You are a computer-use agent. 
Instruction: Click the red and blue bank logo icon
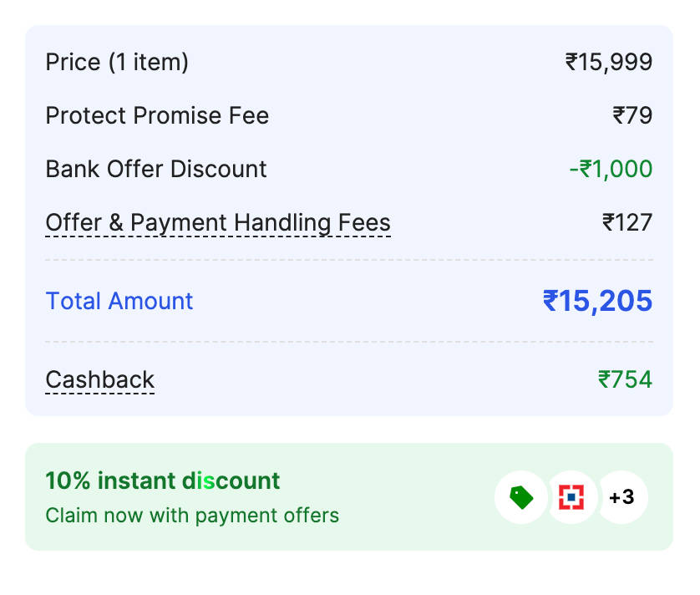coord(571,497)
